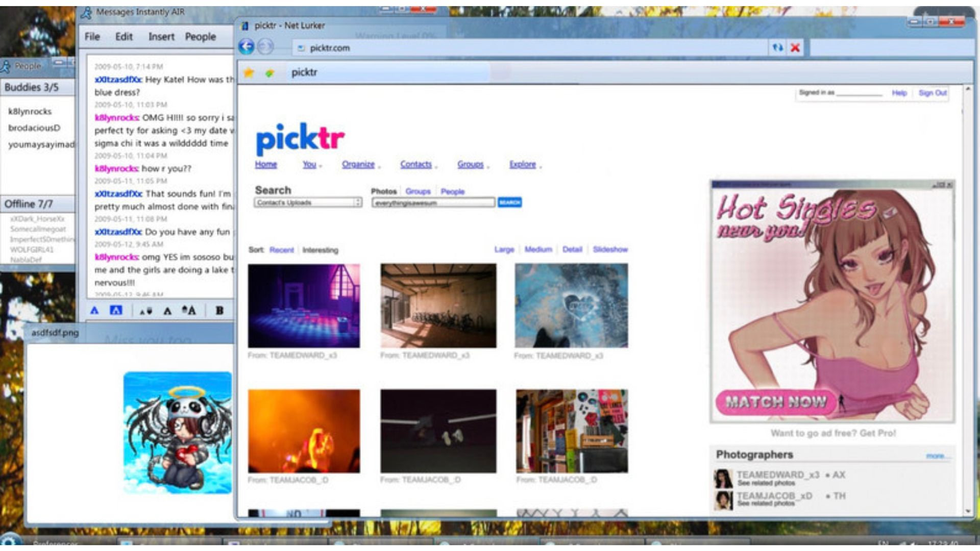Open favorites with the gold star icon

pos(249,72)
